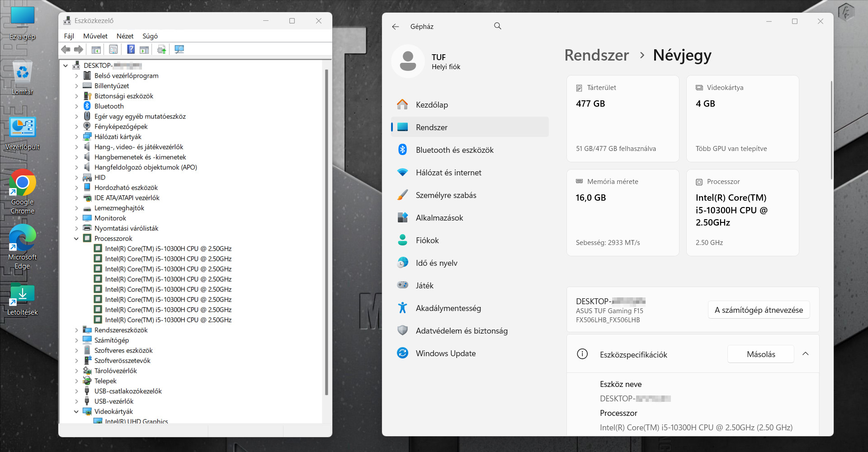Viewport: 868px width, 452px height.
Task: Open Személyre szabás settings
Action: [470, 195]
